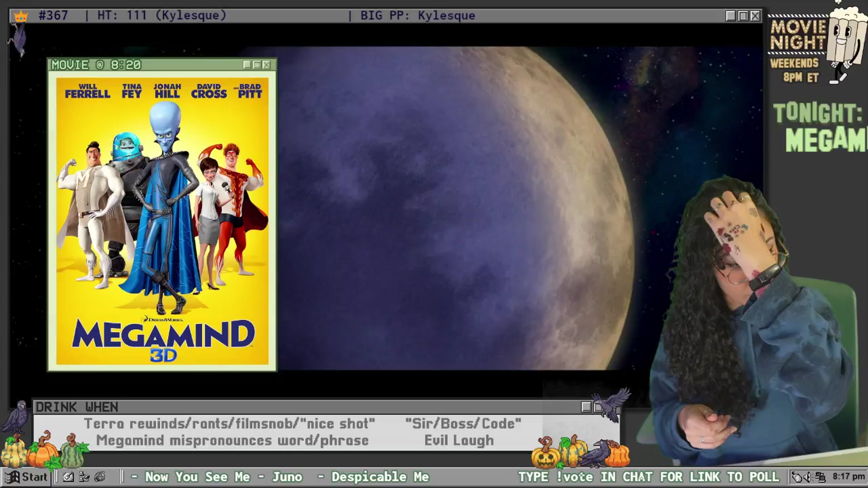Minimize the MOVIE @ 8:20 window
Image resolution: width=868 pixels, height=488 pixels.
click(247, 65)
